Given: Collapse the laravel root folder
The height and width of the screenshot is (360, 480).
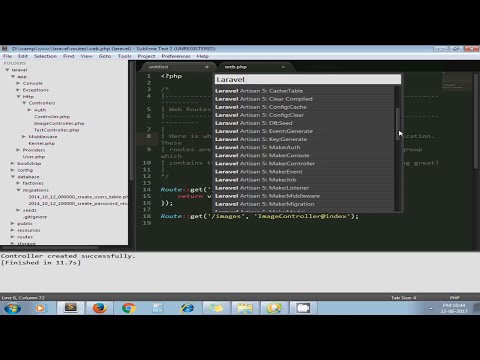Looking at the screenshot, I should [x=7, y=70].
